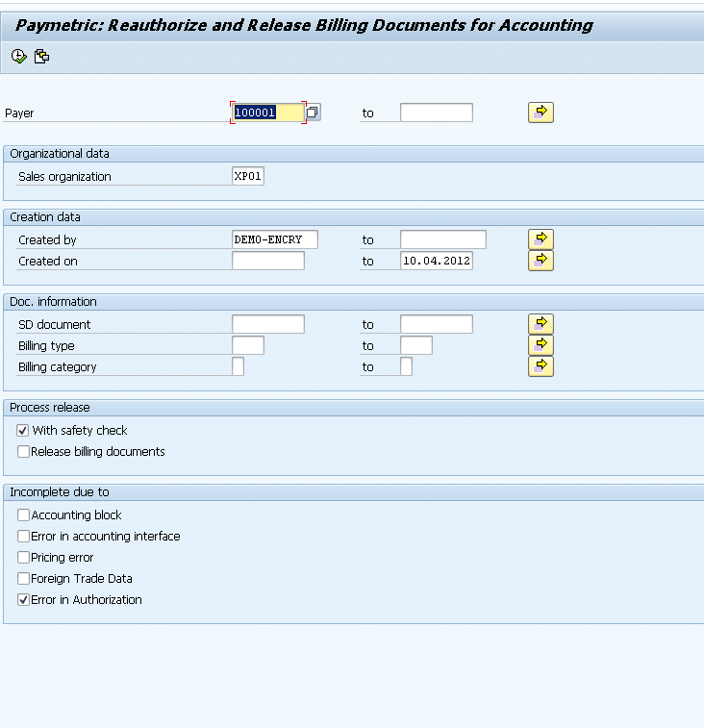Enable the Pricing error checkbox
704x728 pixels.
coord(23,557)
